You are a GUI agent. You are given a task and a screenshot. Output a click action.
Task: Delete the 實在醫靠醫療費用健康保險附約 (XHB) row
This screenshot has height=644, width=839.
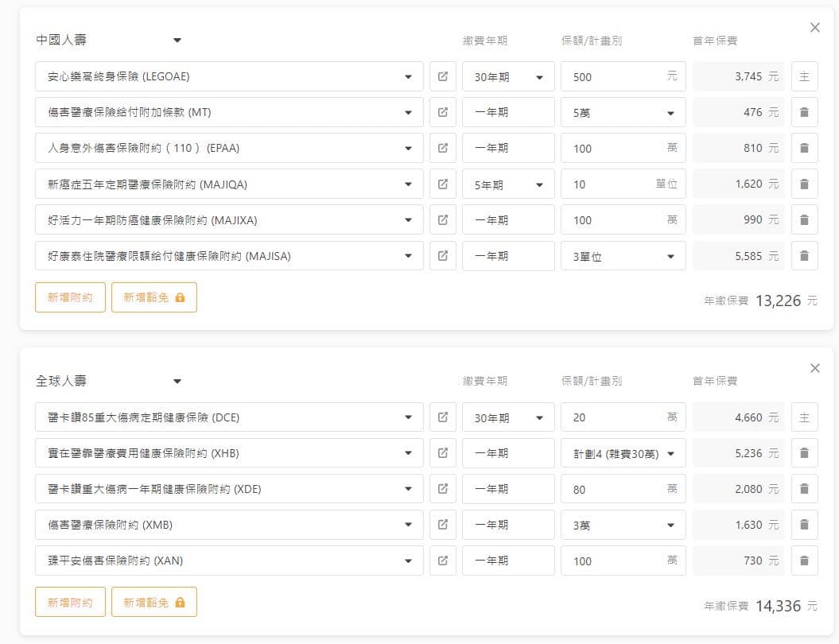[x=804, y=453]
